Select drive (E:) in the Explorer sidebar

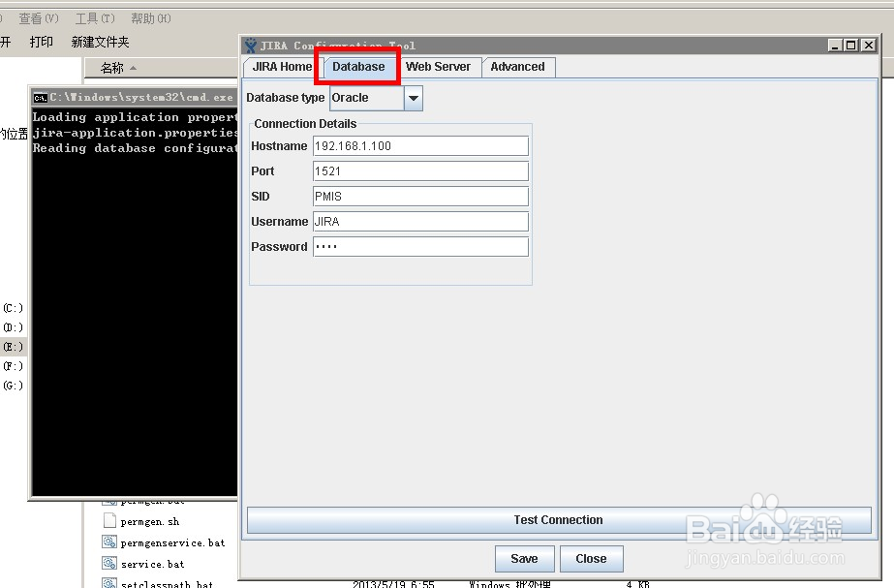click(x=14, y=347)
